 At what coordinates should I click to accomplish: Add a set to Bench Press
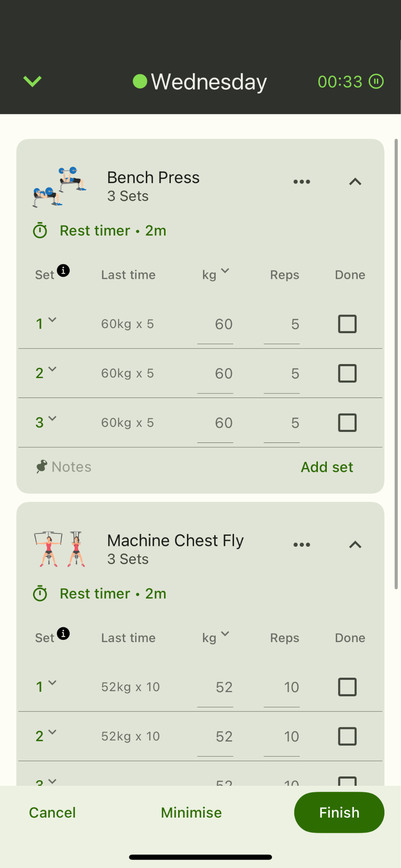click(327, 467)
